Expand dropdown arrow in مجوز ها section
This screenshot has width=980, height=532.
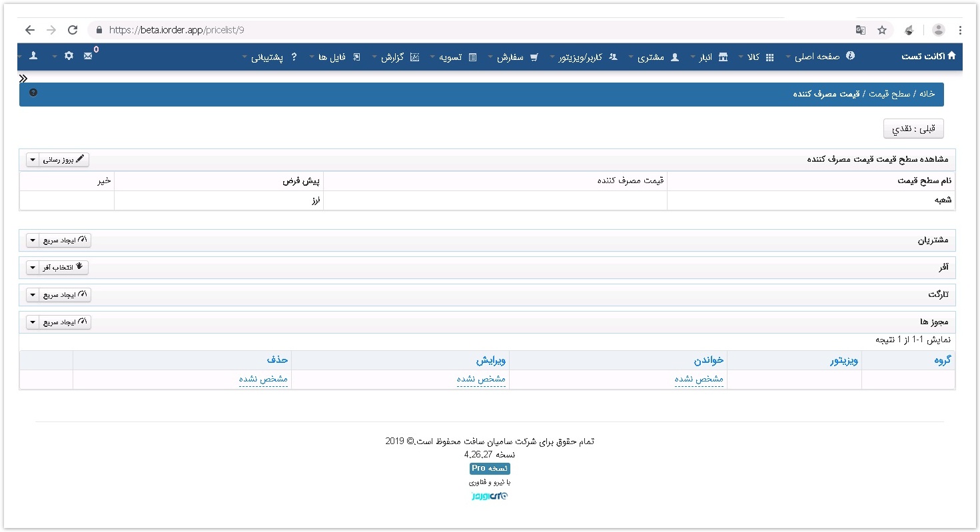tap(33, 322)
